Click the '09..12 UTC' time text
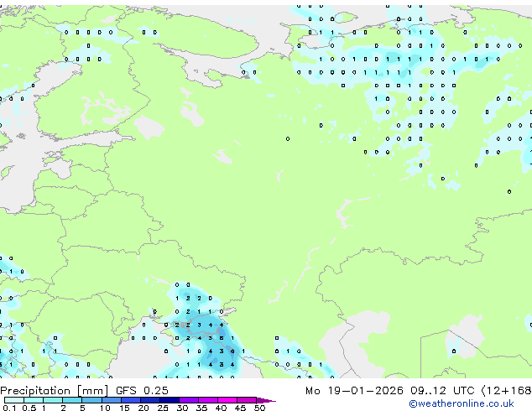 coord(442,391)
